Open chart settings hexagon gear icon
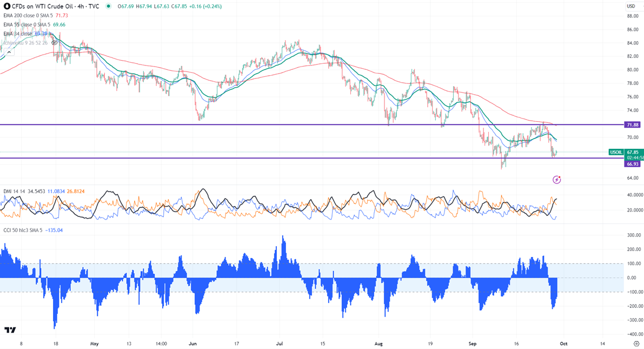 pos(636,344)
